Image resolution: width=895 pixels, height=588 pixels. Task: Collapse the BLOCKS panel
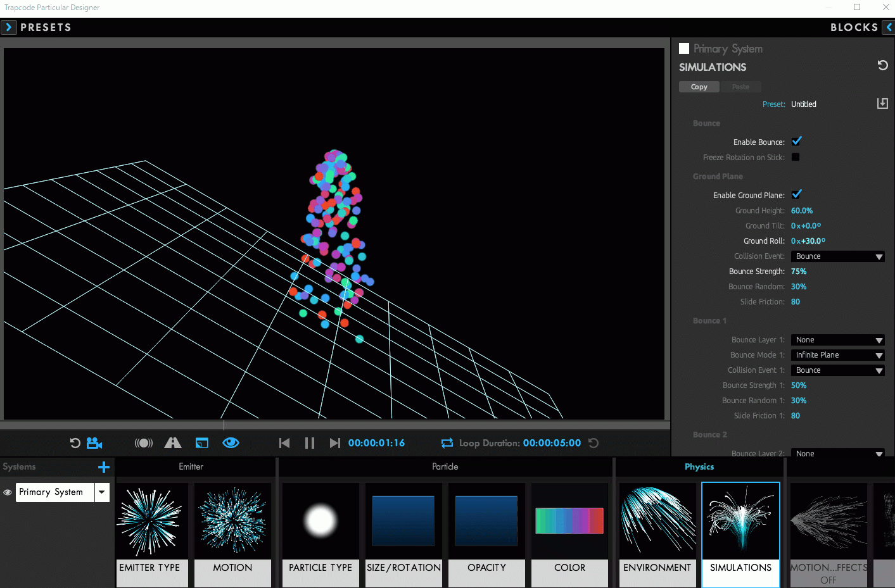click(889, 27)
